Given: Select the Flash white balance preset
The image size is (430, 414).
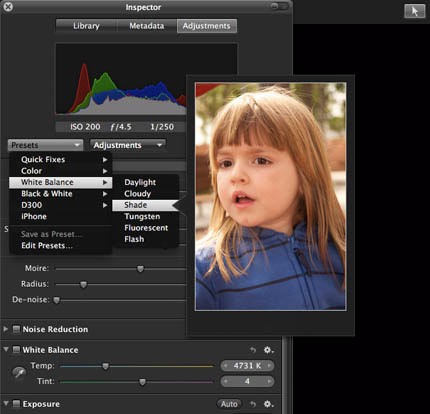Looking at the screenshot, I should click(x=146, y=239).
